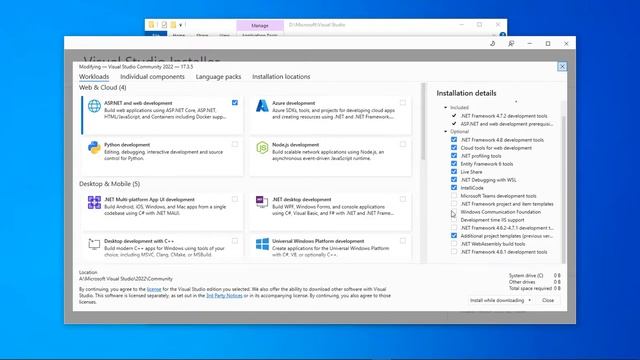Open the 3rd Party Notices link
This screenshot has height=360, width=640.
(224, 296)
